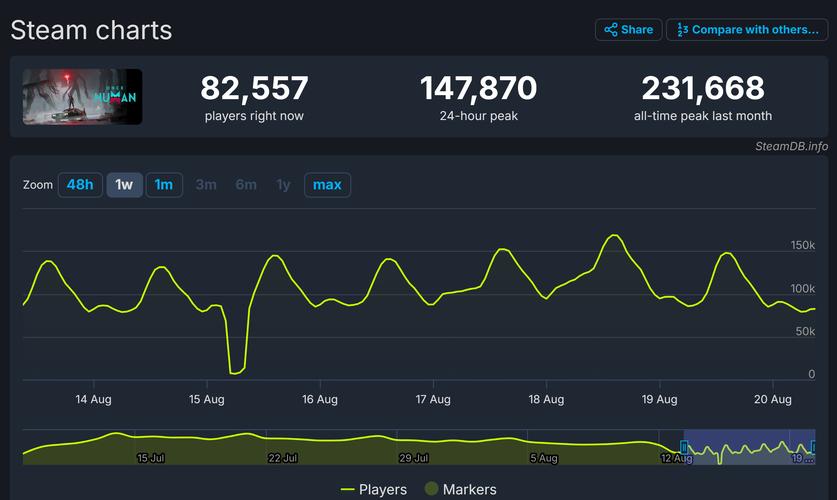
Task: Click the ranking icon in Compare button
Action: click(x=682, y=29)
